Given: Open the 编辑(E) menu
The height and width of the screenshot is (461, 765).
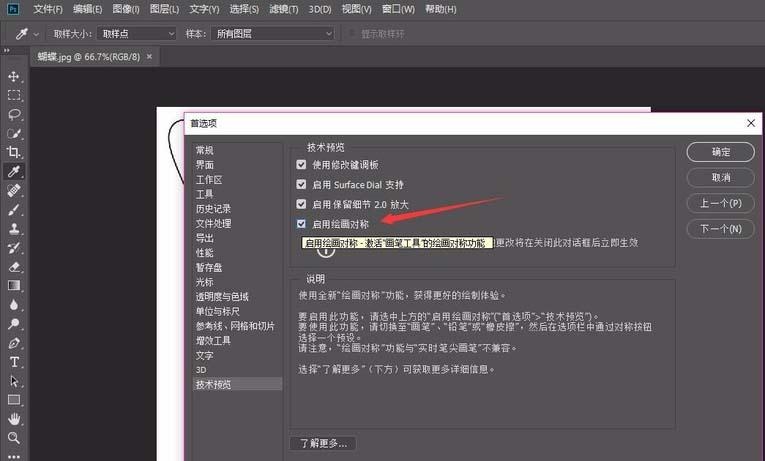Looking at the screenshot, I should click(x=87, y=9).
